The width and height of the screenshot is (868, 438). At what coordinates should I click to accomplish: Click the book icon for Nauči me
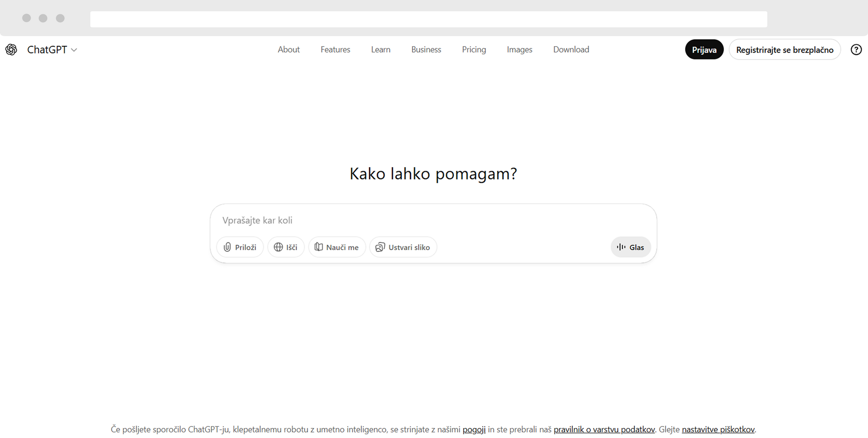[319, 247]
